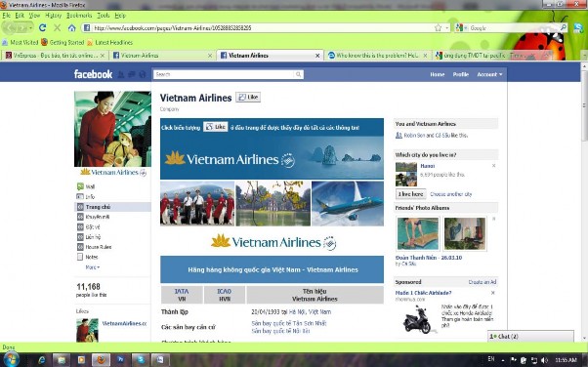Dismiss the Hanoi city suggestion
588x367 pixels.
[x=493, y=166]
